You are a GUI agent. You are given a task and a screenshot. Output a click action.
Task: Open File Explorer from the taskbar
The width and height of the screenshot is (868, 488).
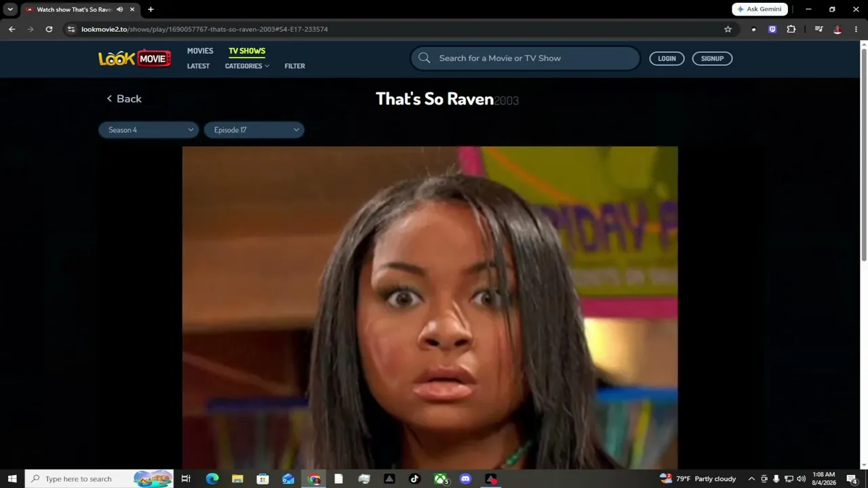(237, 479)
